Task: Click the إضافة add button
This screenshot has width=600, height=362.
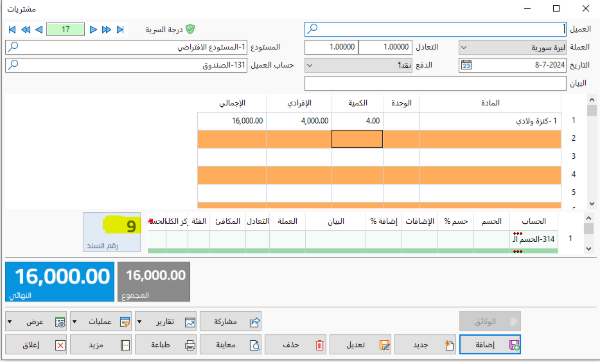Action: [x=490, y=344]
